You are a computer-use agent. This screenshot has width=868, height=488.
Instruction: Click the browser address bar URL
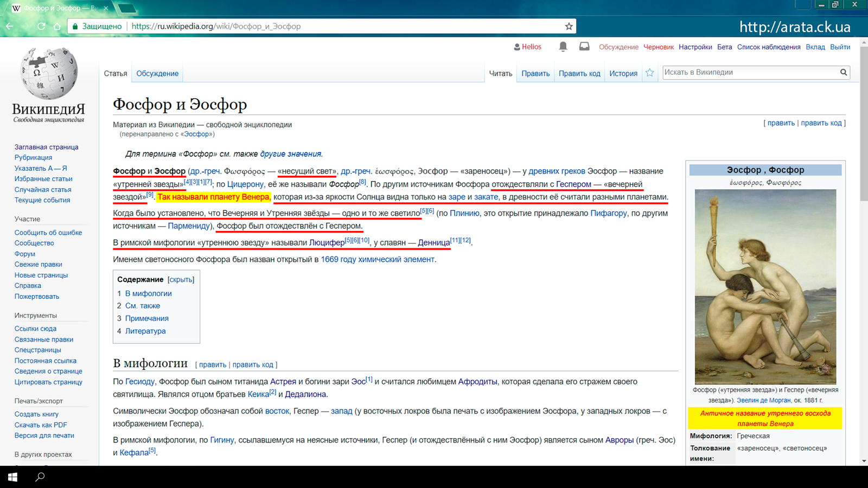tap(216, 26)
